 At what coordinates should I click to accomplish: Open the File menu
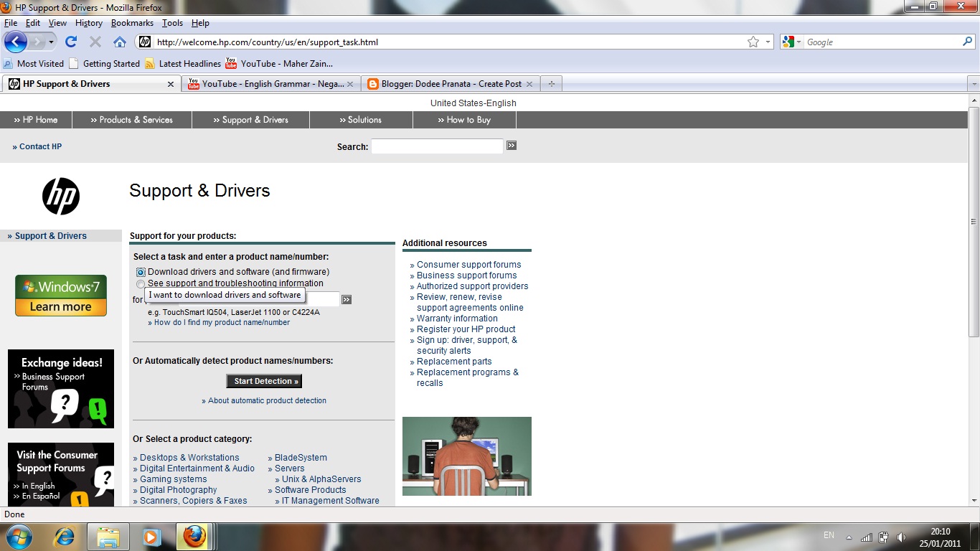click(11, 23)
